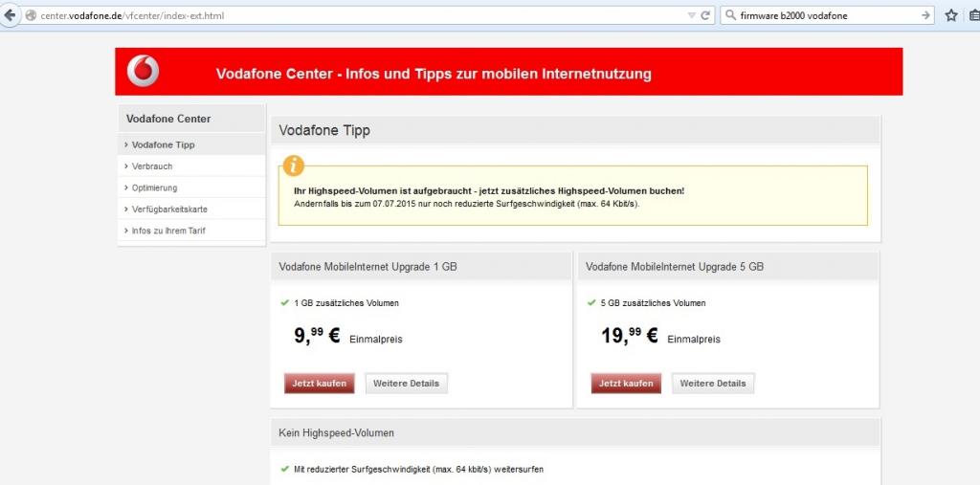Click green checkmark beside 1 GB zusätzliches Volumen
The width and height of the screenshot is (980, 485).
tap(285, 302)
